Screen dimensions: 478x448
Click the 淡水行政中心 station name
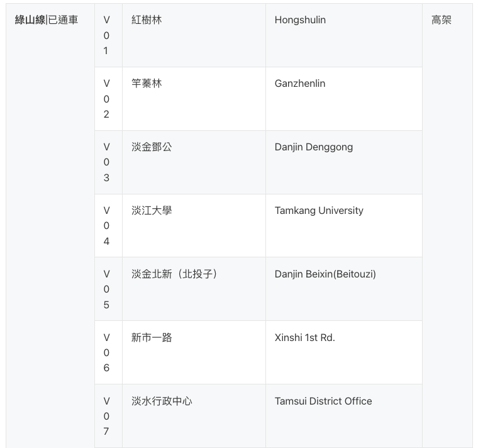coord(162,401)
